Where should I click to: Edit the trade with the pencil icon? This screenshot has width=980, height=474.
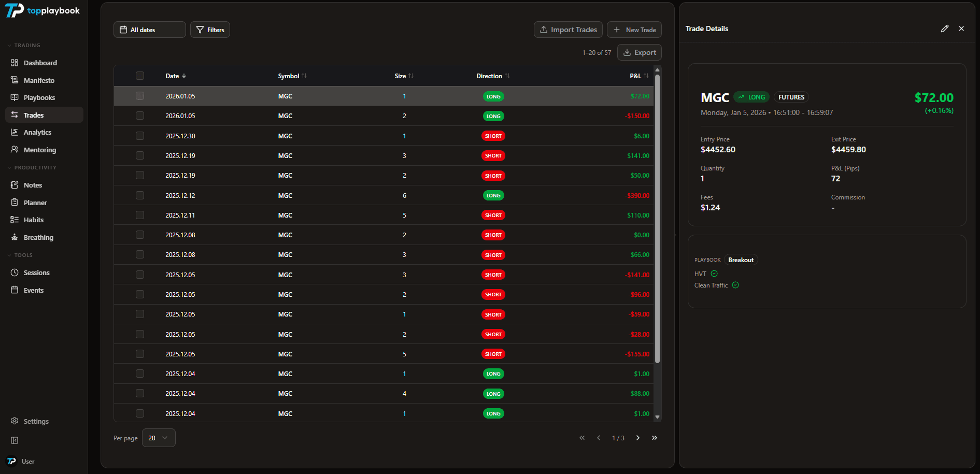tap(945, 28)
